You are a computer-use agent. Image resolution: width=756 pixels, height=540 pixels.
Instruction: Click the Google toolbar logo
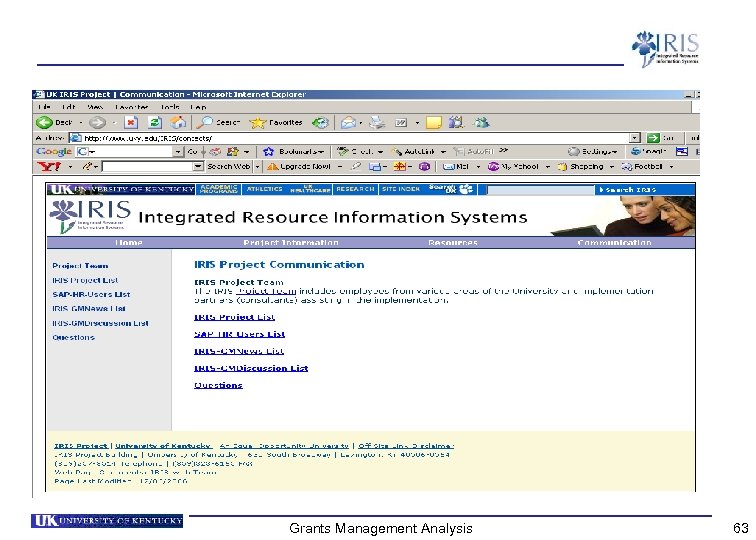54,151
